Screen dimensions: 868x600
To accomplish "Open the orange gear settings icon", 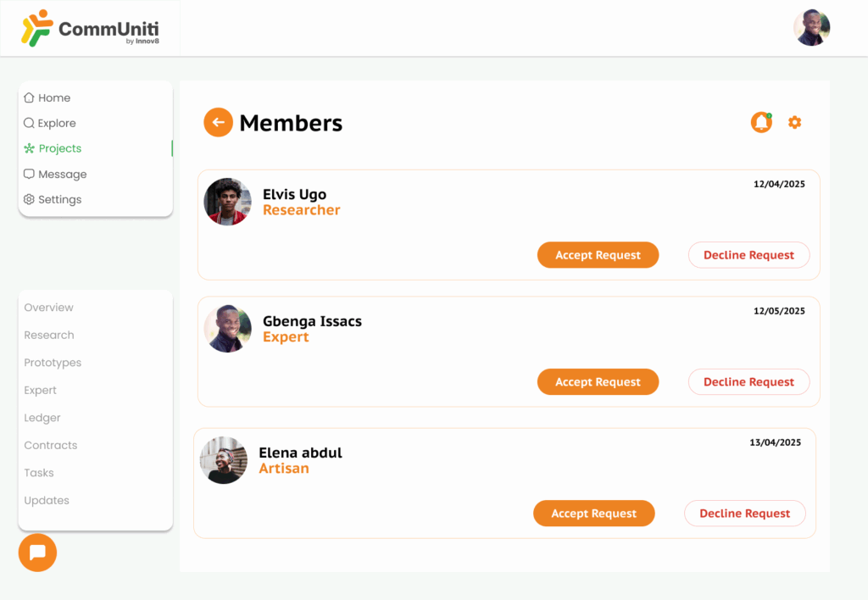I will point(794,122).
